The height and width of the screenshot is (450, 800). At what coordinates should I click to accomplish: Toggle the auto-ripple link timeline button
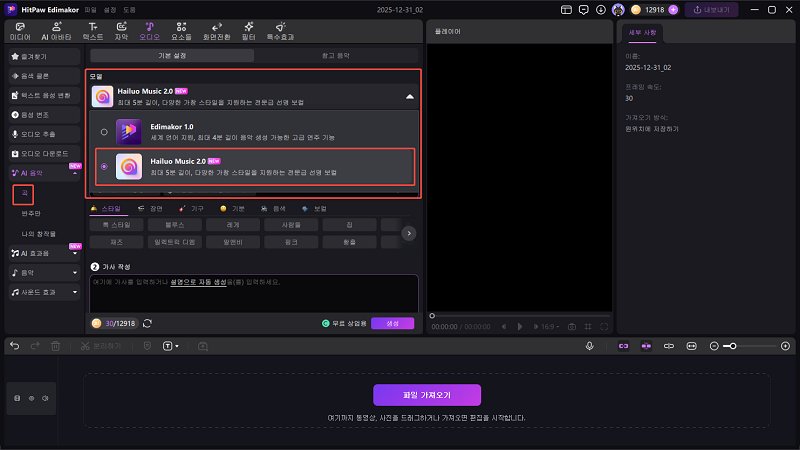click(x=669, y=346)
